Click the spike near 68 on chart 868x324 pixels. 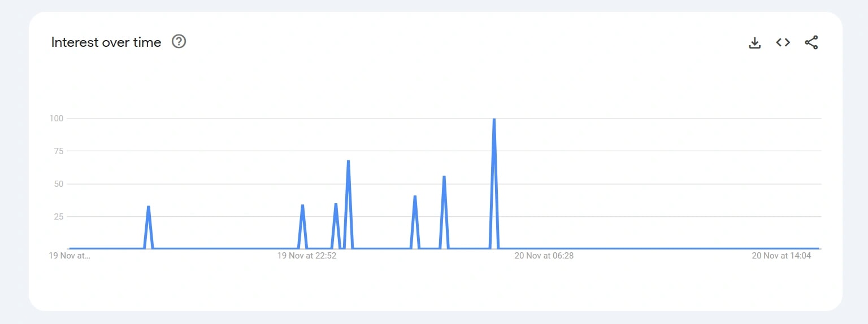pos(348,161)
